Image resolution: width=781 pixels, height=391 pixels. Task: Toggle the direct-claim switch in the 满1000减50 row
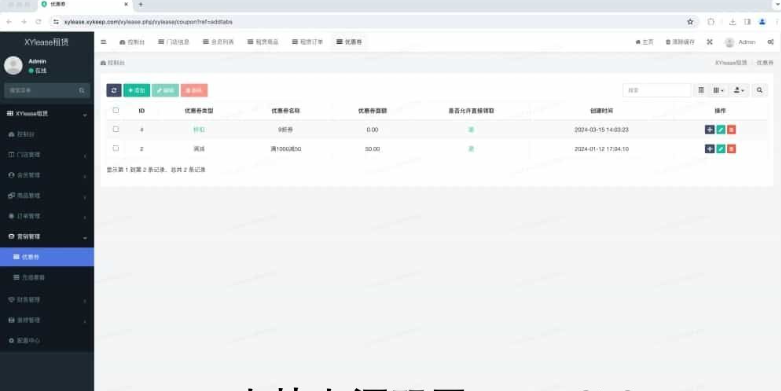471,148
